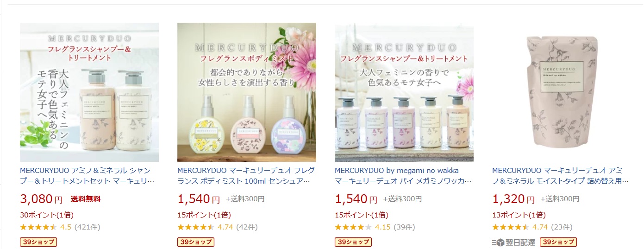Open the (42件) reviews link
This screenshot has height=249, width=644.
[247, 227]
